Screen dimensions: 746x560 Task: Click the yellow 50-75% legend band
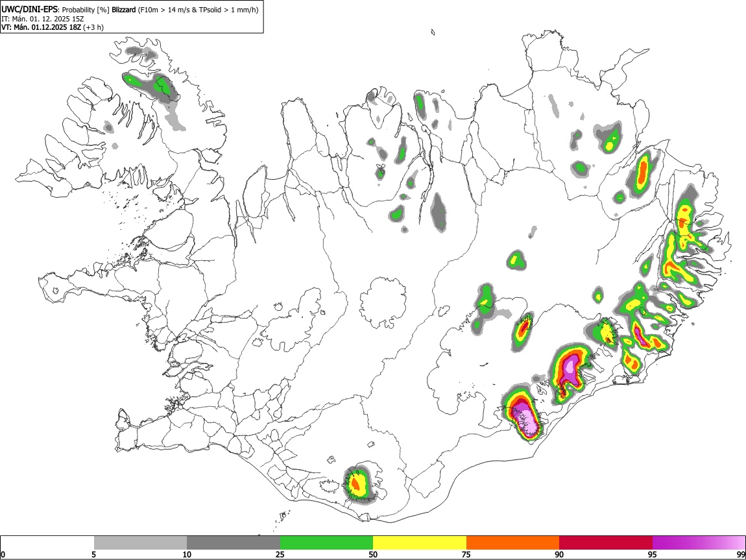[420, 543]
